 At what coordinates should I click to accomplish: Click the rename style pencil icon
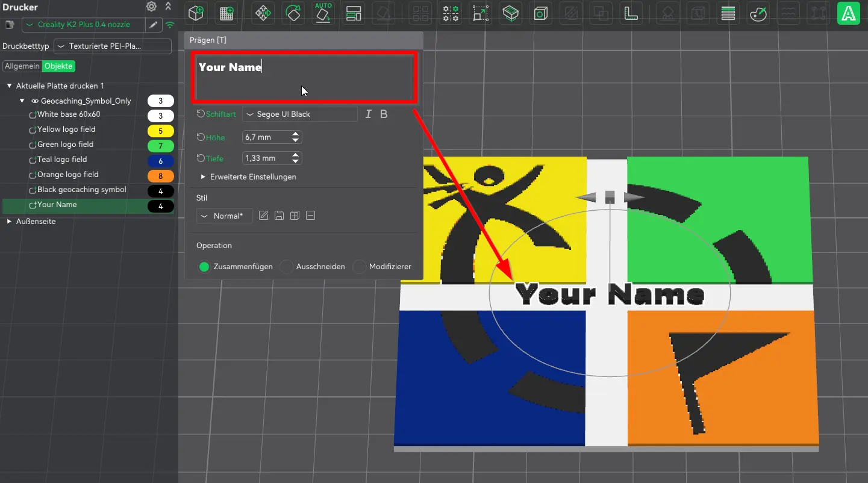pos(263,216)
